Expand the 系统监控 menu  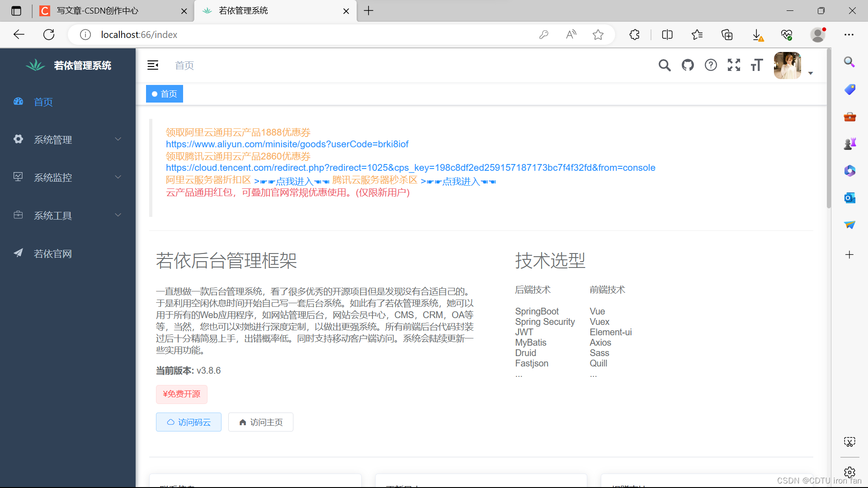tap(52, 178)
